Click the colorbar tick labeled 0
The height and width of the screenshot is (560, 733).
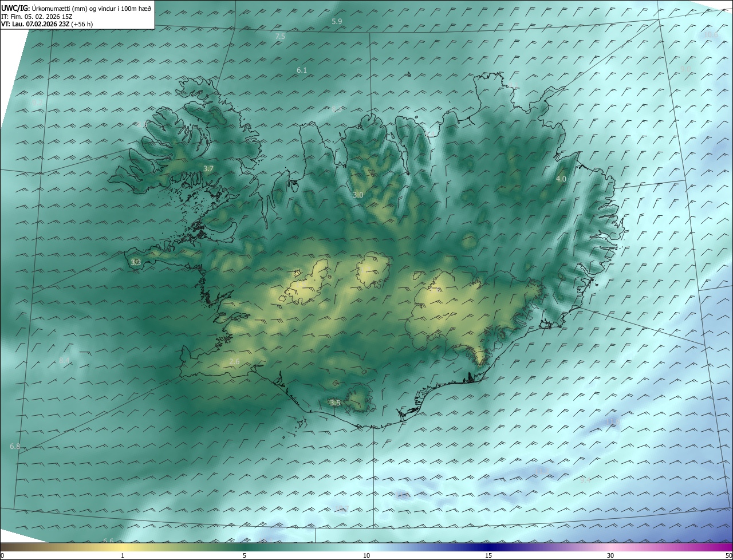pos(2,555)
